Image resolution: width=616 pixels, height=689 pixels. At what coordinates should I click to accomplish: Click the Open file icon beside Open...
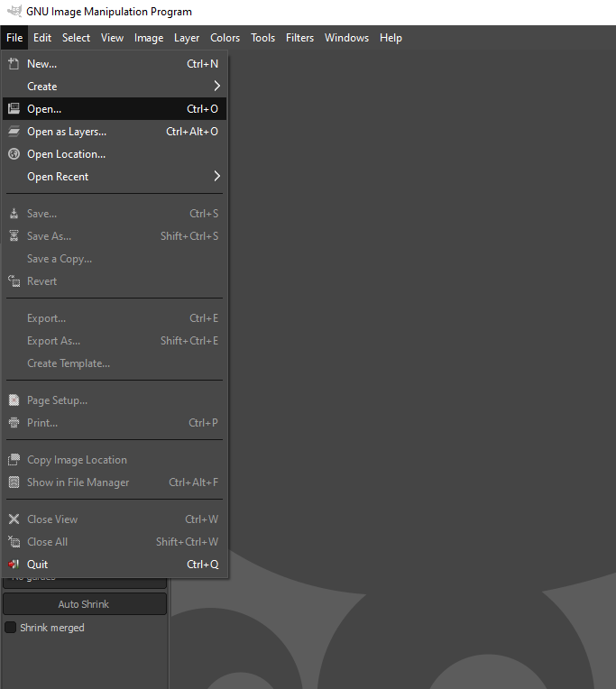tap(14, 108)
